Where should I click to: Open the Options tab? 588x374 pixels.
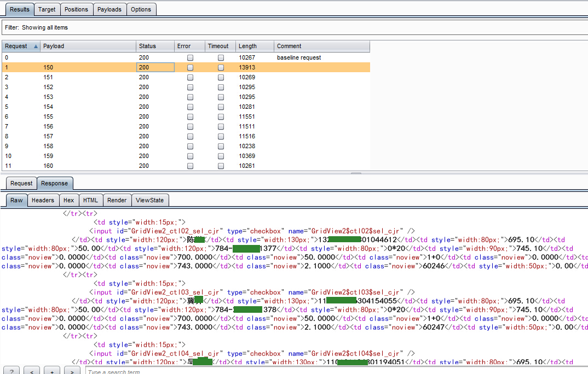[x=141, y=9]
